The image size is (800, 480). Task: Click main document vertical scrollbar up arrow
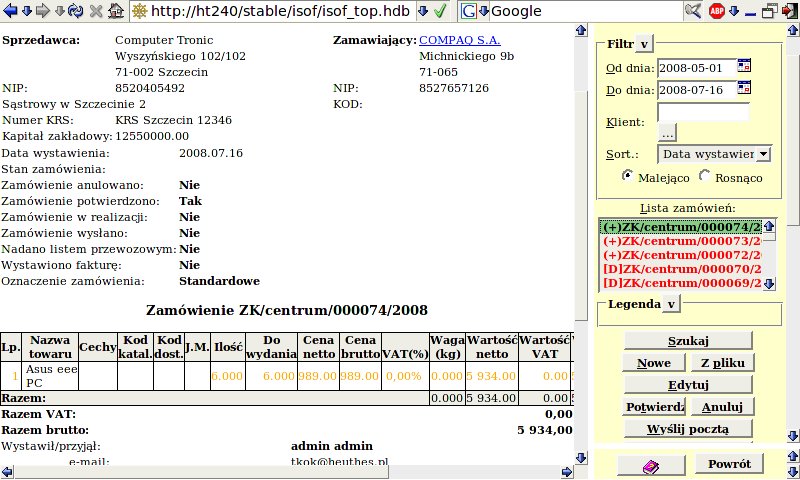click(581, 31)
